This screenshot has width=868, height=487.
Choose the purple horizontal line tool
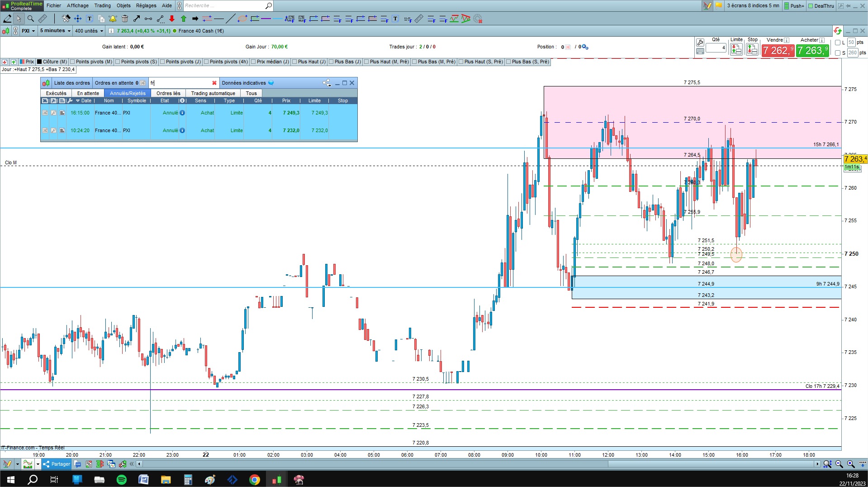(266, 19)
